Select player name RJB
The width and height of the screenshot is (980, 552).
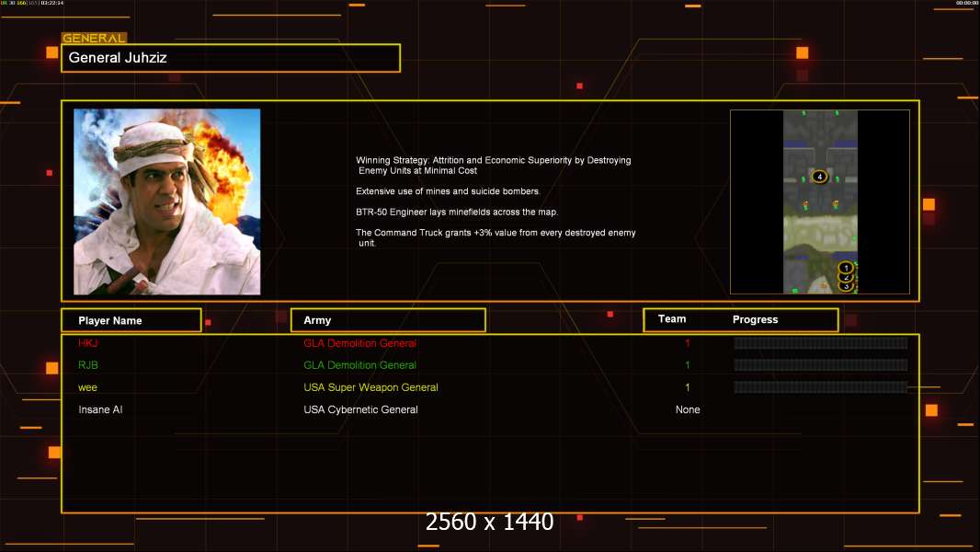[x=88, y=365]
